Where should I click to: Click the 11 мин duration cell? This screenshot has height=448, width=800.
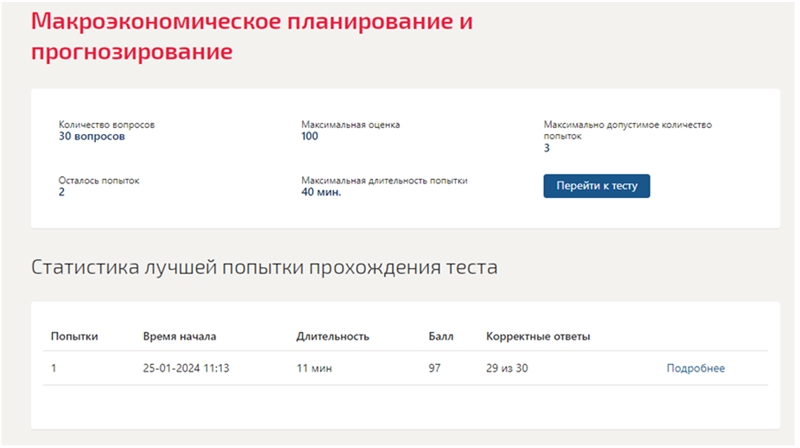[x=314, y=368]
